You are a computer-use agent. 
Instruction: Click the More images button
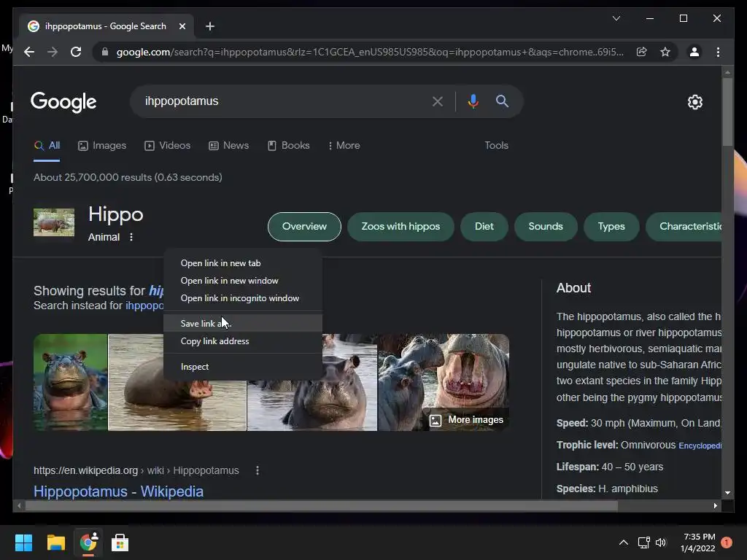[466, 420]
